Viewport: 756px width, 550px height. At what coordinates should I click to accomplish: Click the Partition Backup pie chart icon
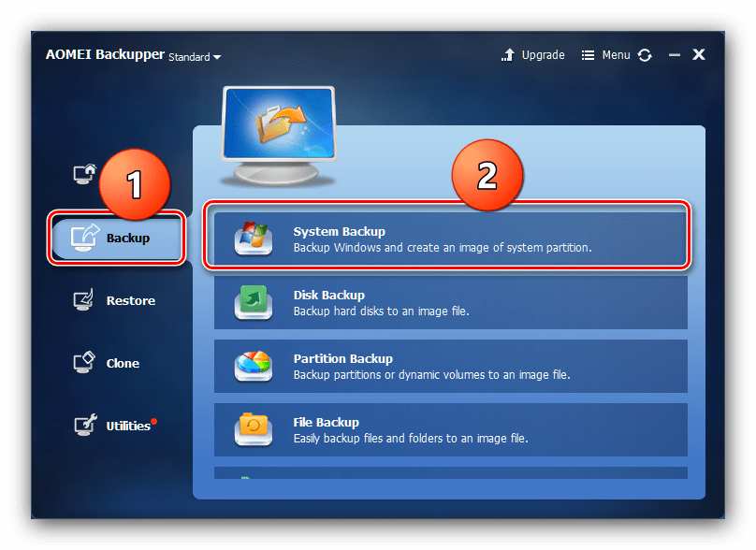pyautogui.click(x=253, y=366)
